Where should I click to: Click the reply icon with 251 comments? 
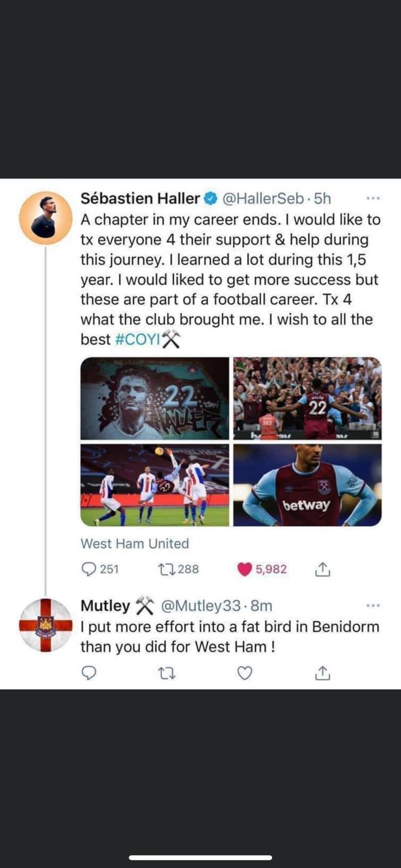click(x=88, y=569)
